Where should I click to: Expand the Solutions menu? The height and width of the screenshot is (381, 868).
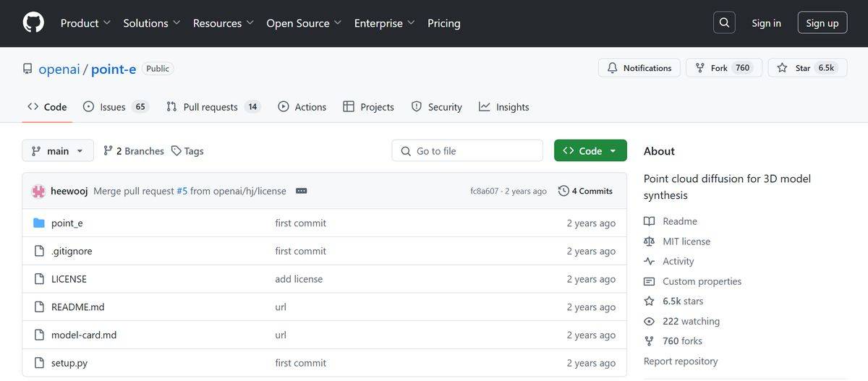pyautogui.click(x=152, y=23)
